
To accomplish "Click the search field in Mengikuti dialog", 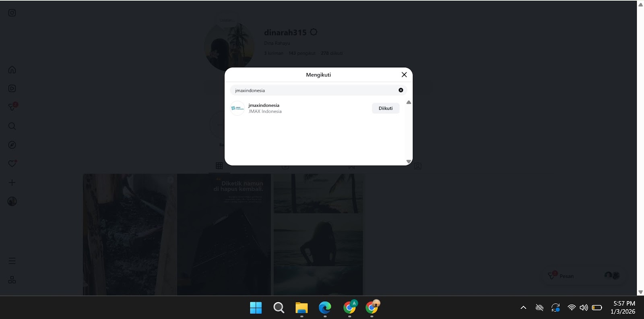I will pyautogui.click(x=314, y=90).
